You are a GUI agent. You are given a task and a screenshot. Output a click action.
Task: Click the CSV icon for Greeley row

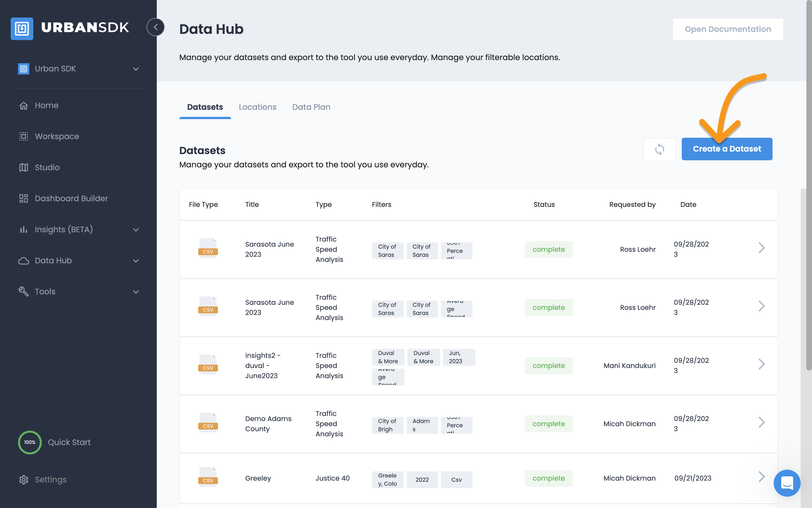208,476
